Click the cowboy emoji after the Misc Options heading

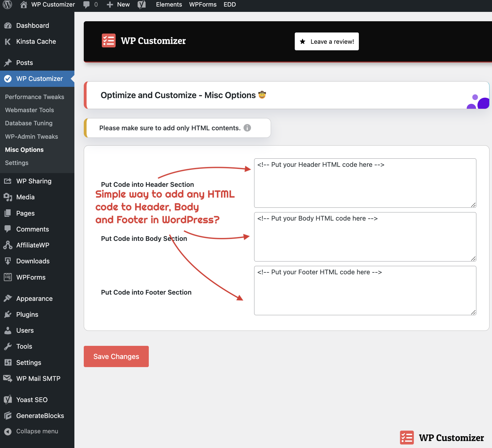click(262, 95)
